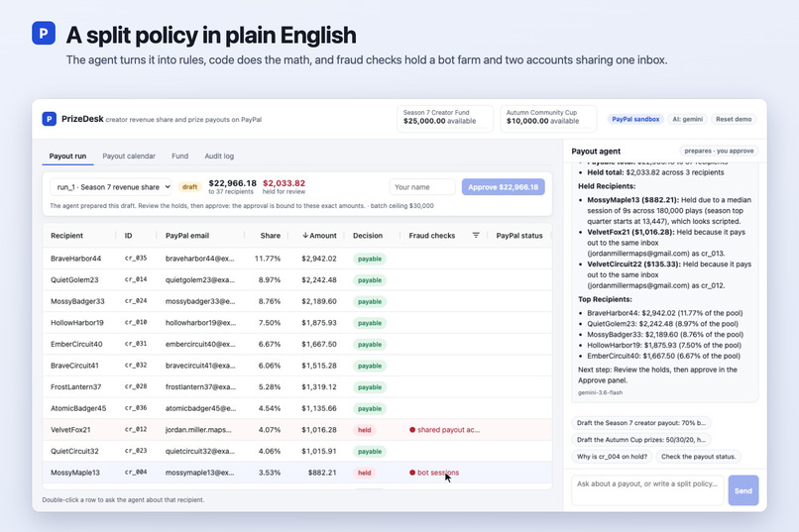Screen dimensions: 799x532
Task: Click the payable badge in the QuietCircuit32 row
Action: 370,451
